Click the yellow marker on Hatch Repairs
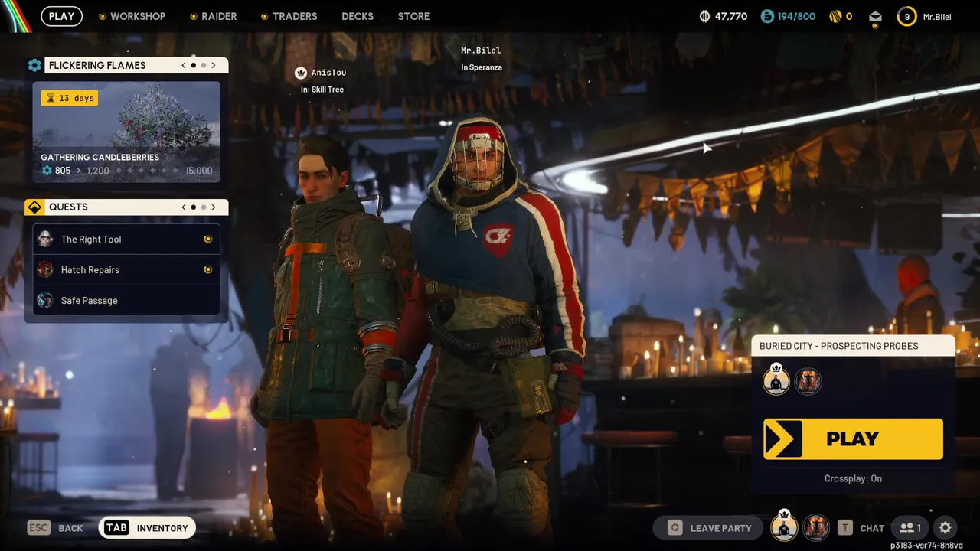This screenshot has height=551, width=980. click(x=207, y=269)
